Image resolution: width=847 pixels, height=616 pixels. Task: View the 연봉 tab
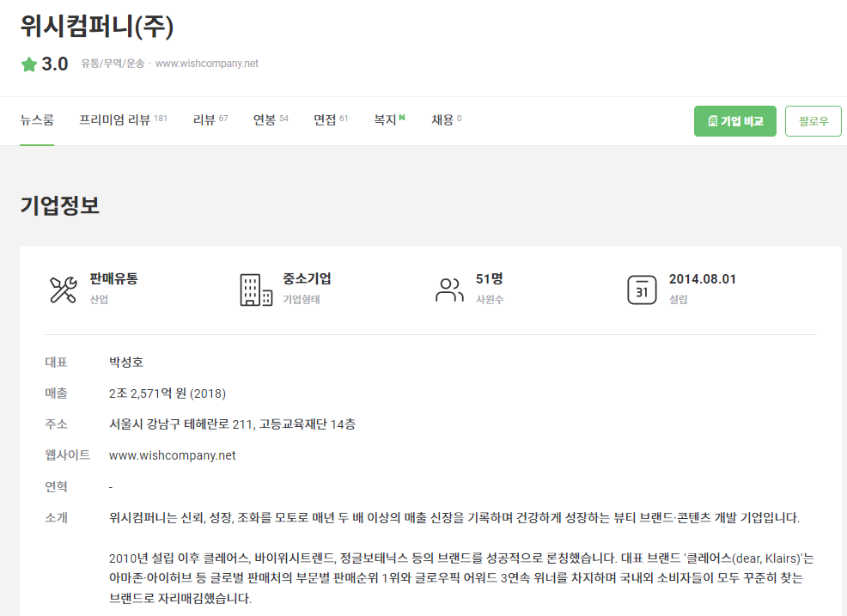coord(271,120)
